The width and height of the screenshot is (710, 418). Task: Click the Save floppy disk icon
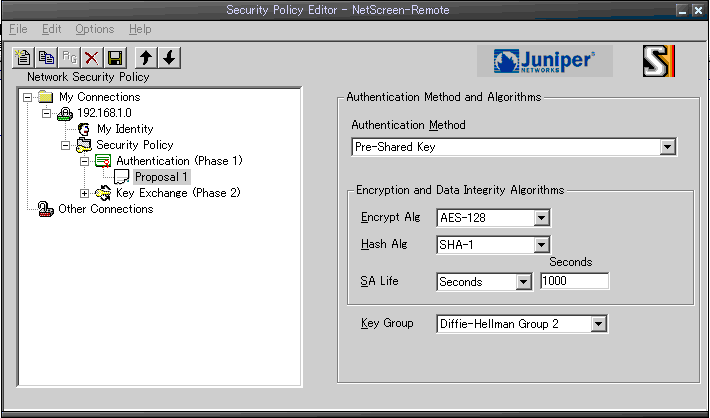point(115,58)
